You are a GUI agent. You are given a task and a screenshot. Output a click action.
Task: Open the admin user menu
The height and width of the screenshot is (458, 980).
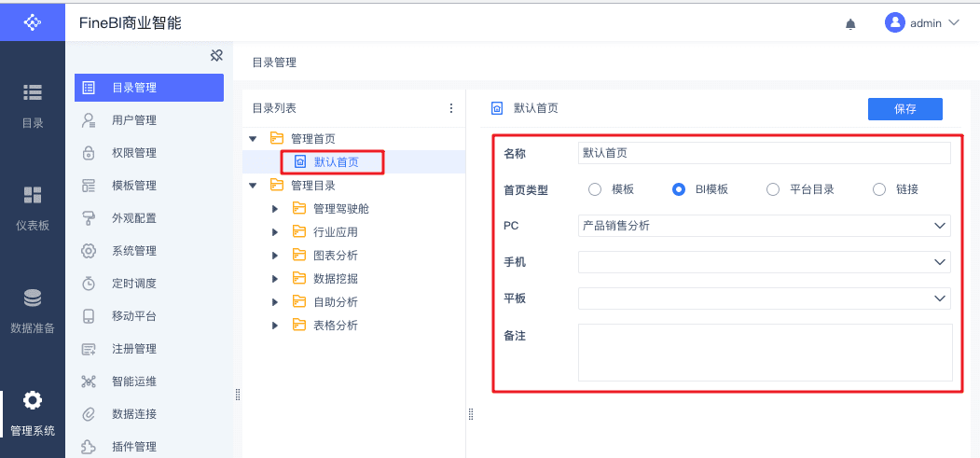click(x=921, y=23)
